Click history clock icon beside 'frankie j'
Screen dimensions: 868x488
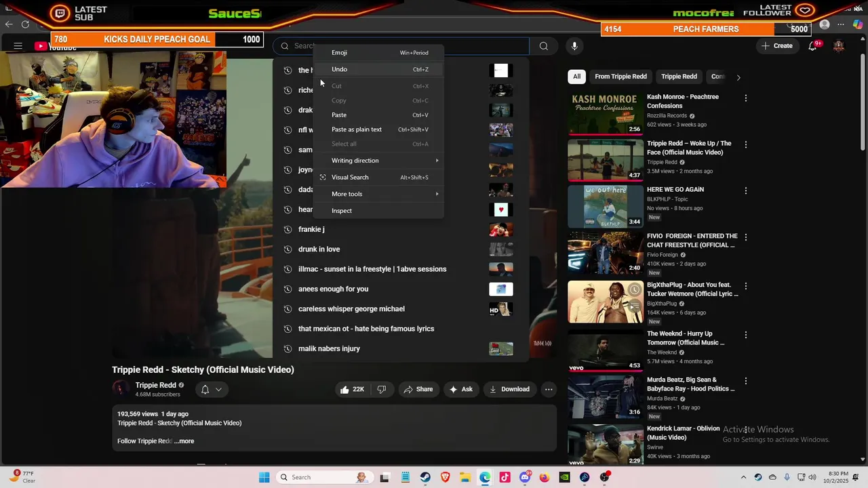click(x=288, y=229)
